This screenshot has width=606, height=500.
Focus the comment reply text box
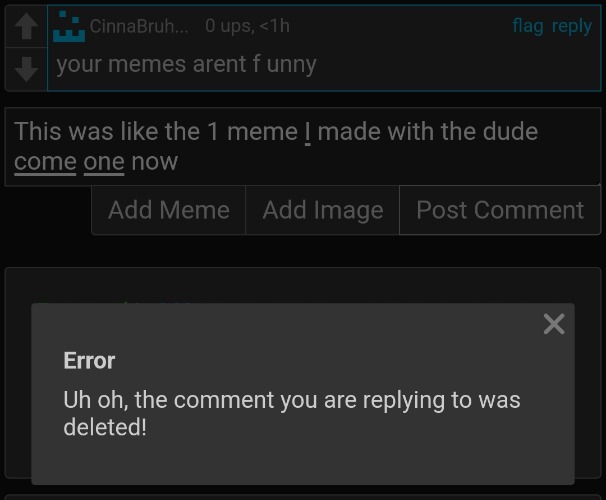point(300,146)
